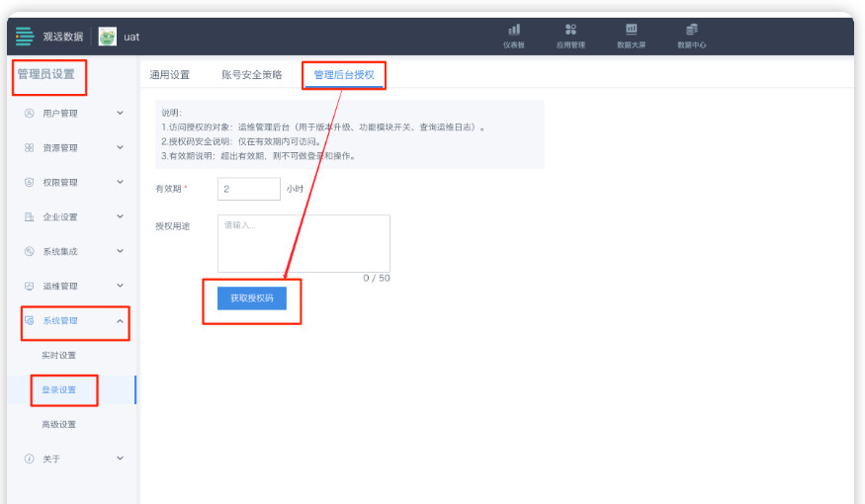The image size is (865, 504).
Task: Expand the 权限管理 menu chevron
Action: point(120,182)
